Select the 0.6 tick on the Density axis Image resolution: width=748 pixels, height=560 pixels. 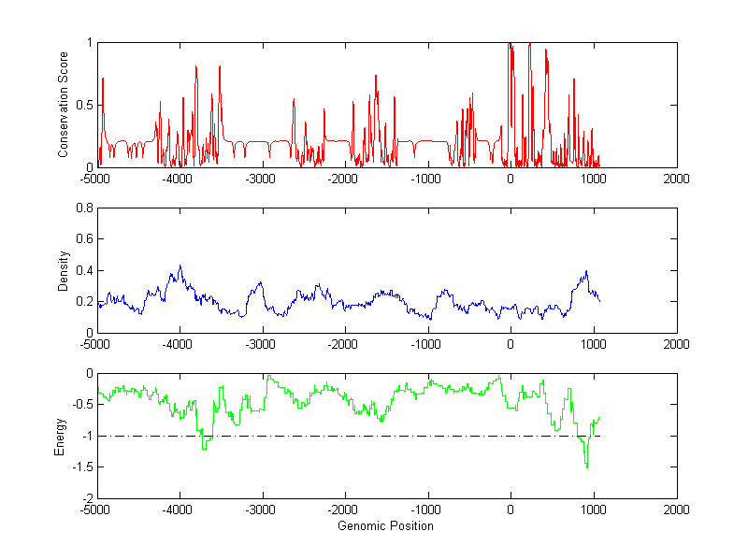[x=84, y=238]
